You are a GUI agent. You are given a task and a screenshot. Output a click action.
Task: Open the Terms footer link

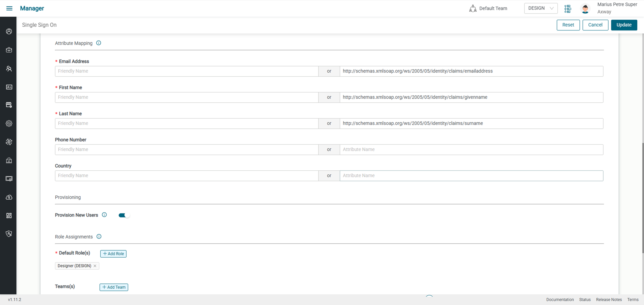point(633,299)
